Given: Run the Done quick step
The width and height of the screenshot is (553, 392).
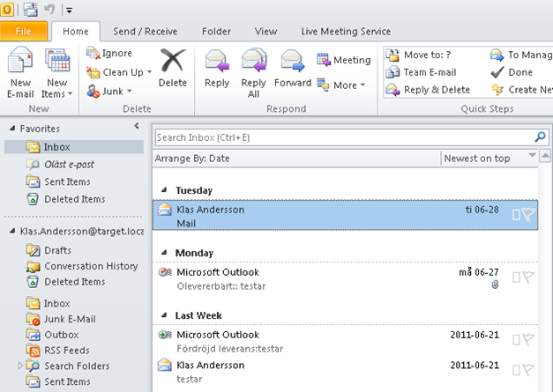Looking at the screenshot, I should (512, 72).
